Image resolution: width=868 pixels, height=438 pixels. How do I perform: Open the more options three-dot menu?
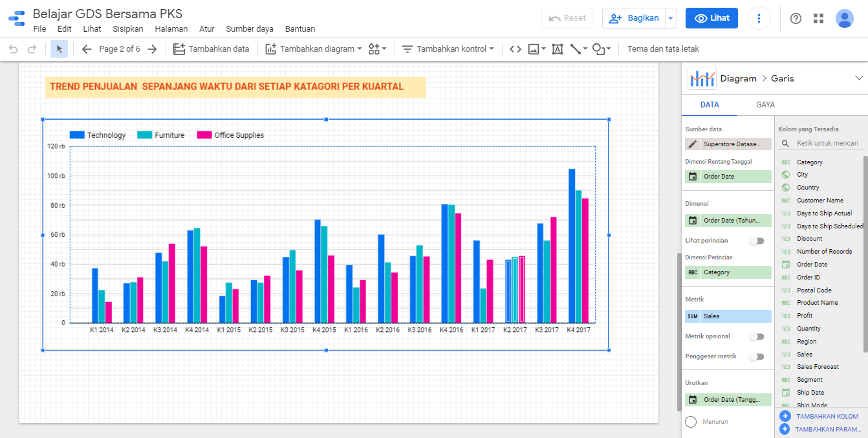[759, 18]
